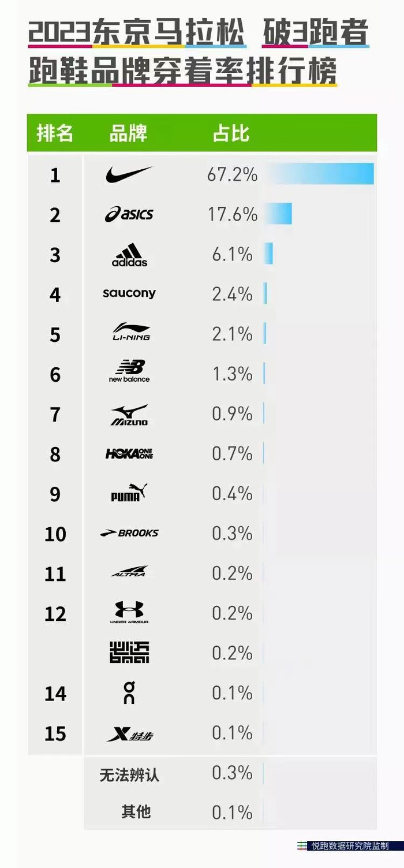Click the adidas three-stripe logo

pos(129,255)
